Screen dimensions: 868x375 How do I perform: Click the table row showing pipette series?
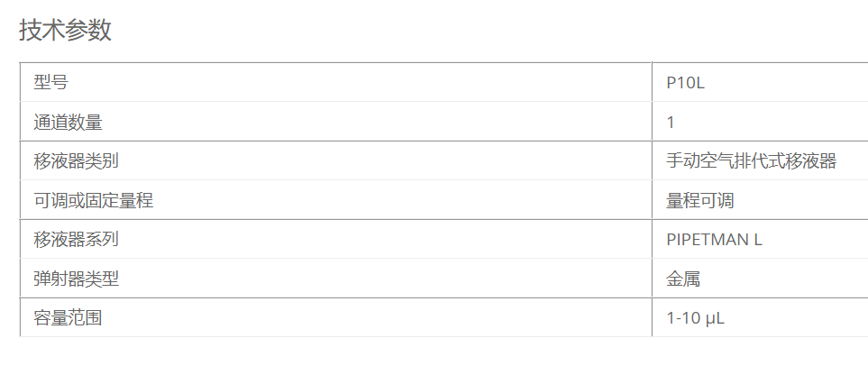pos(361,240)
